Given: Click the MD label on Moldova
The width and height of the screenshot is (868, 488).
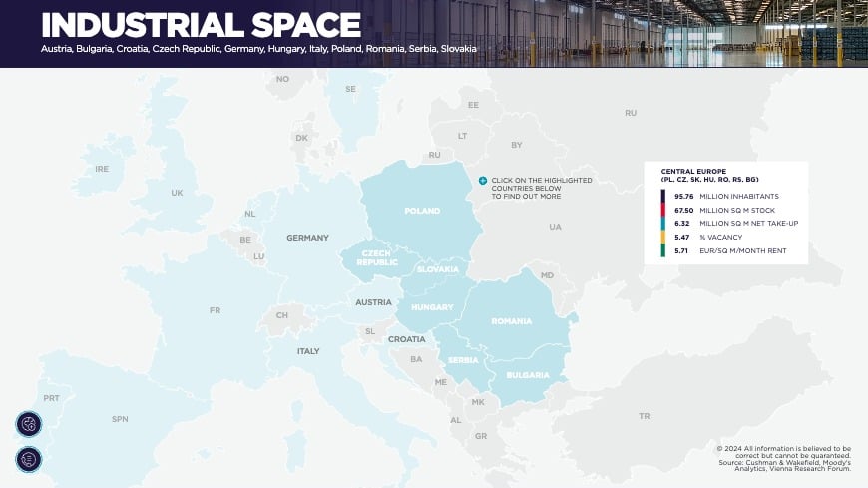Looking at the screenshot, I should coord(547,275).
